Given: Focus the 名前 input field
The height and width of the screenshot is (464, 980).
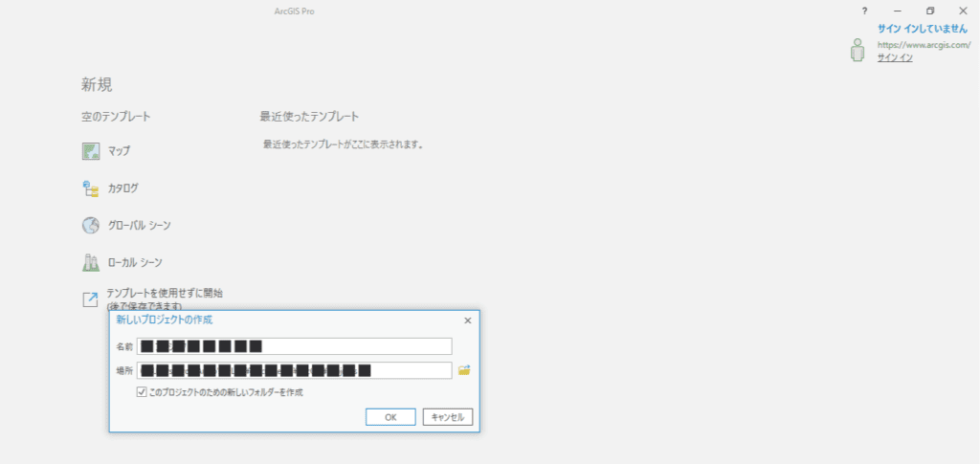Looking at the screenshot, I should pos(295,346).
